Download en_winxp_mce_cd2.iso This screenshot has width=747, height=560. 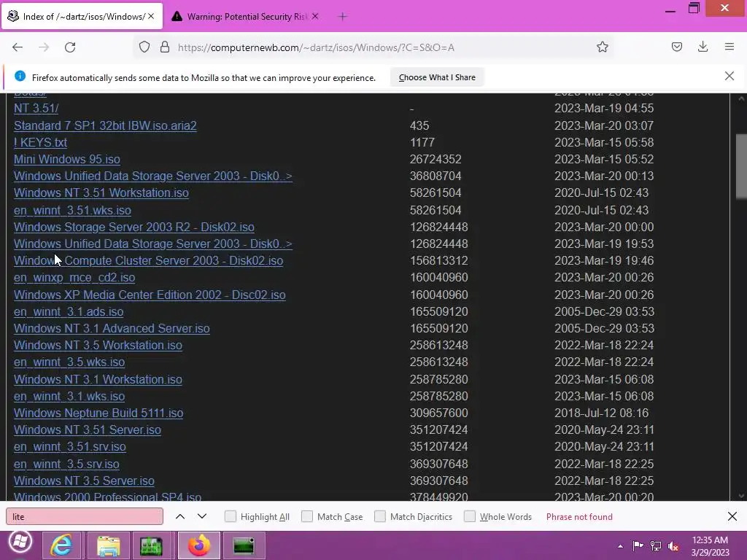(x=74, y=277)
